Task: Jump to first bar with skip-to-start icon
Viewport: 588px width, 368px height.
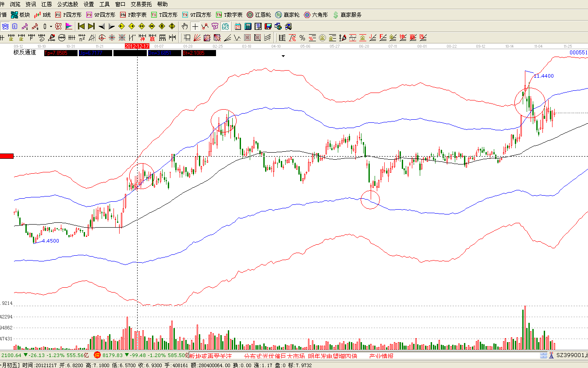Action: [81, 26]
